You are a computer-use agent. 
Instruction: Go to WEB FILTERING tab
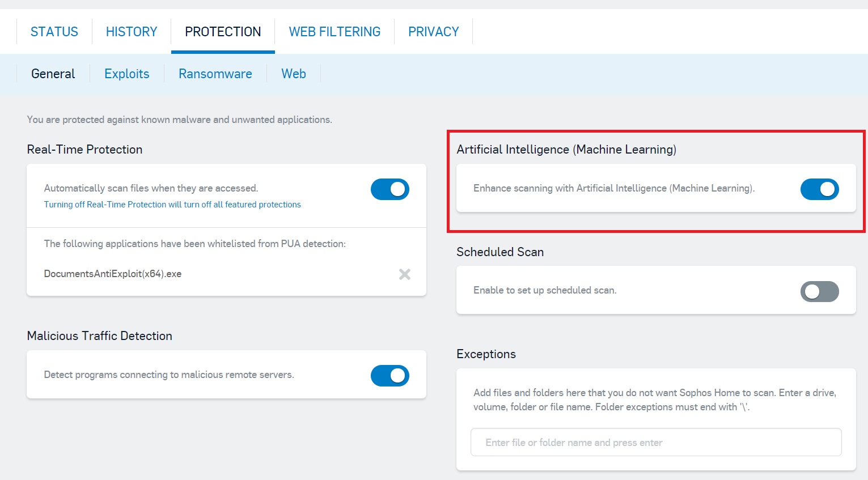335,32
